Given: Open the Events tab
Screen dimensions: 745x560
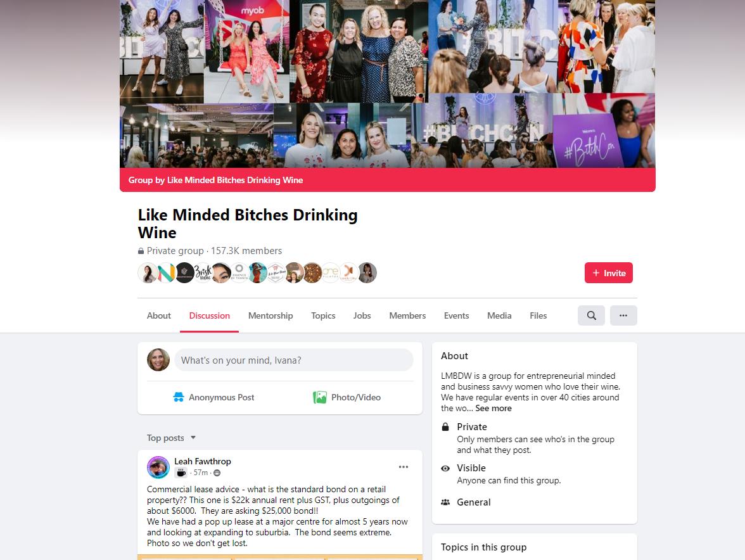Looking at the screenshot, I should point(456,315).
